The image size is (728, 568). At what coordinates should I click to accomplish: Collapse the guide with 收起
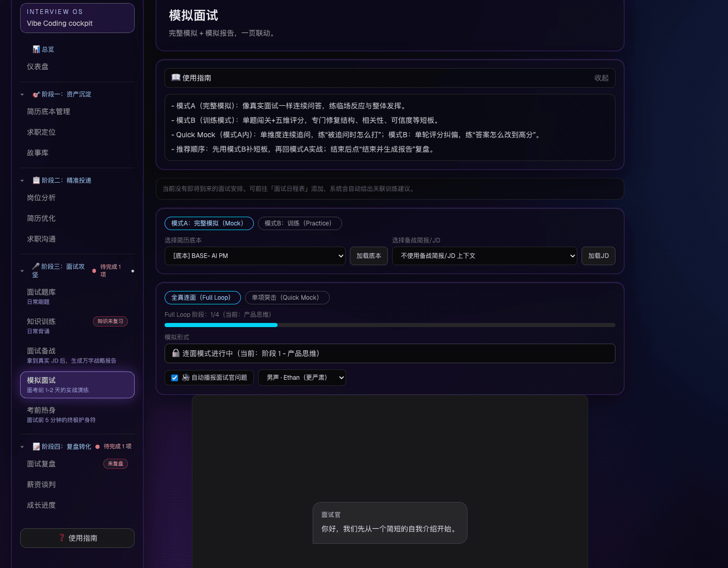point(601,78)
